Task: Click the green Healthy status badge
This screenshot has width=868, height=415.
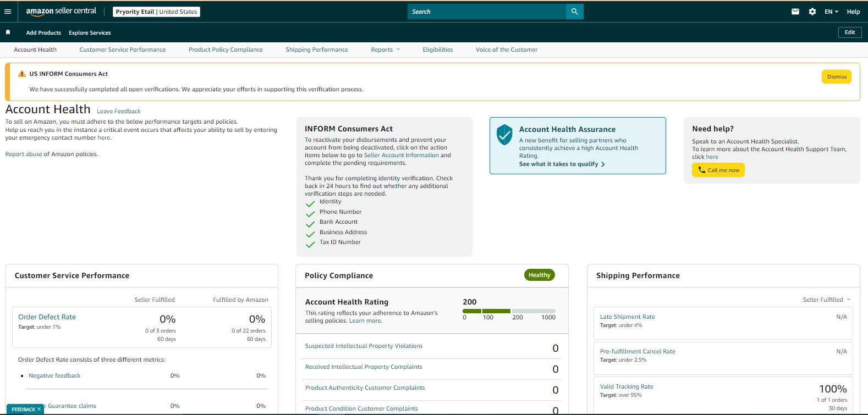Action: [539, 275]
